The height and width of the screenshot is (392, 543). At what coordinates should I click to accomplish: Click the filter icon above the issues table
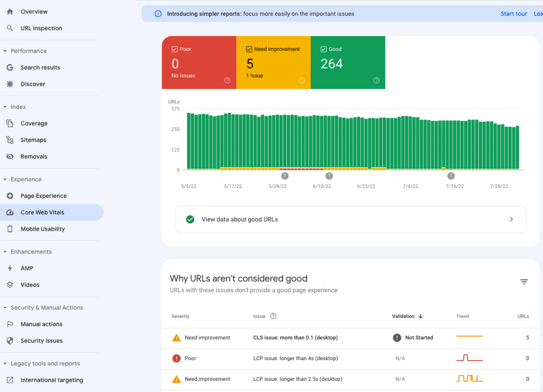pyautogui.click(x=524, y=282)
